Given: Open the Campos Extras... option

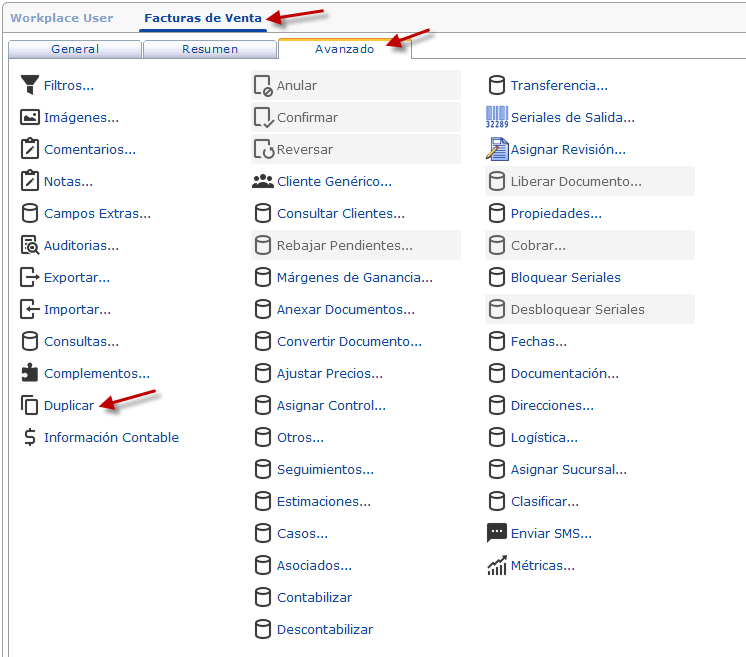Looking at the screenshot, I should [x=98, y=214].
